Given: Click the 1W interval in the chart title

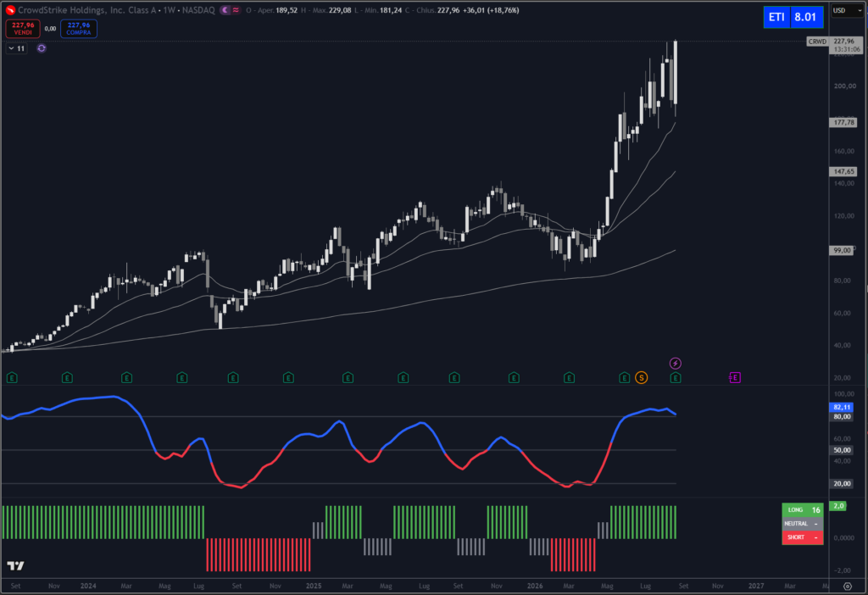Looking at the screenshot, I should coord(169,10).
